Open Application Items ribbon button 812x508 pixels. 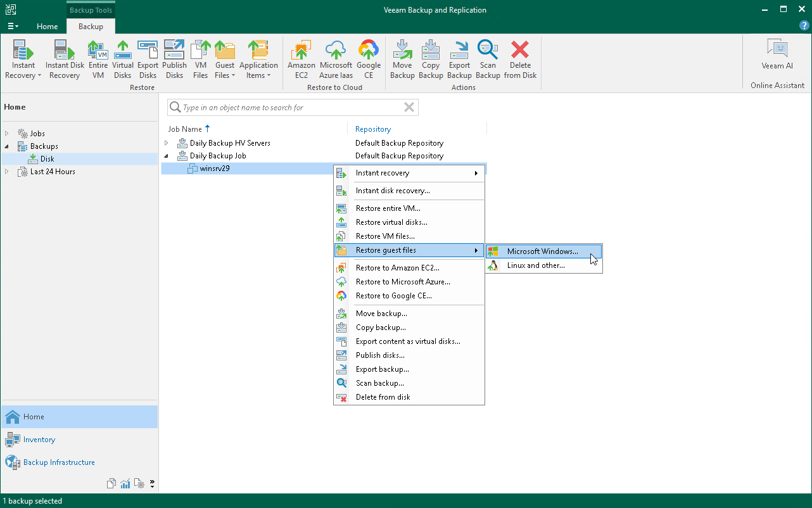pos(258,60)
